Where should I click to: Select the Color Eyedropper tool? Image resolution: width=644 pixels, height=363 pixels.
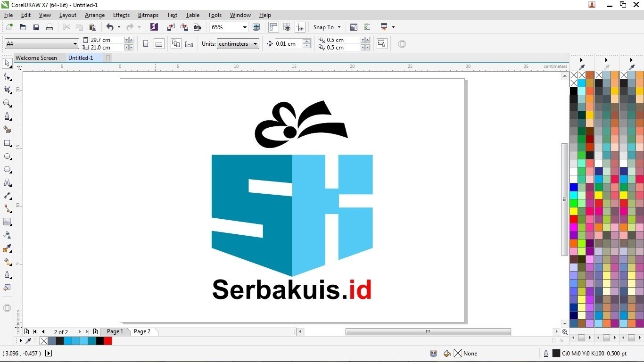(7, 248)
